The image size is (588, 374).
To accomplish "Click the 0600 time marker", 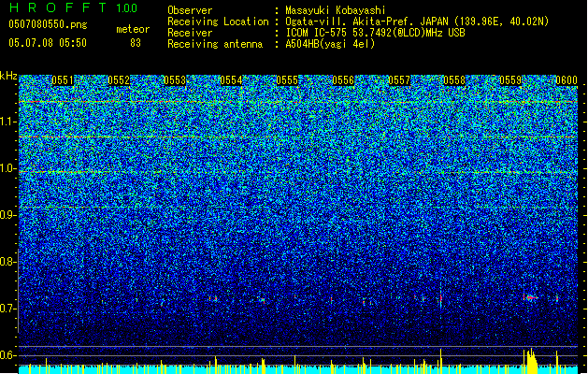I will (566, 80).
